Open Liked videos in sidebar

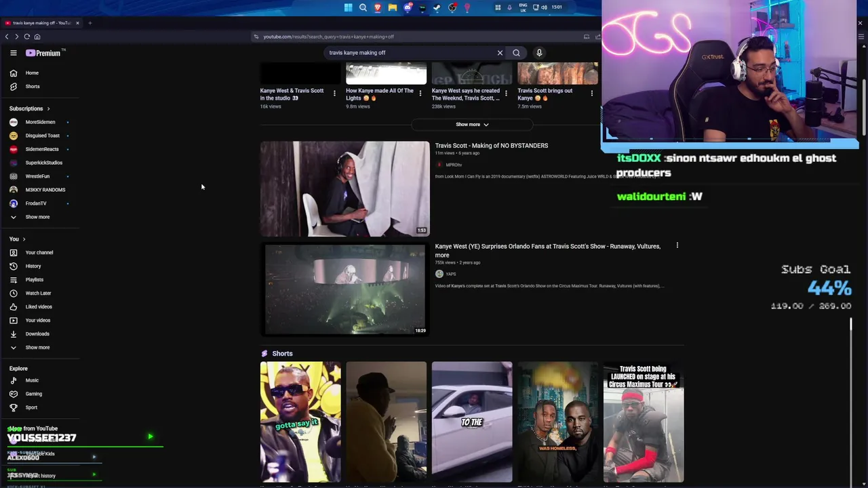[39, 306]
